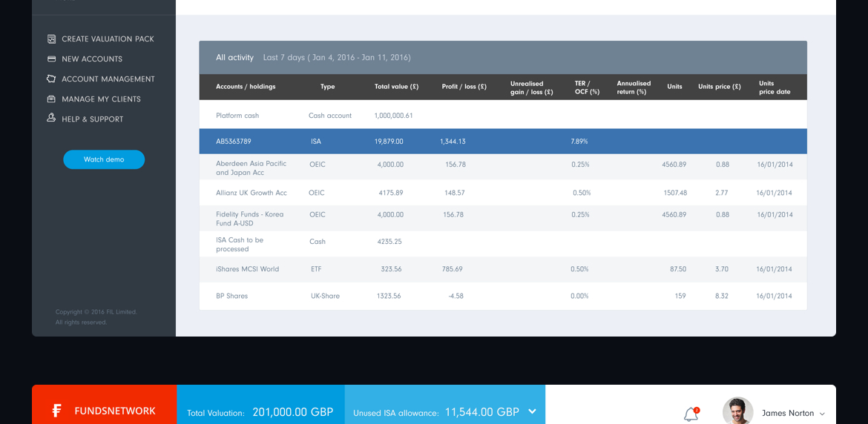Open the James Norton user menu chevron

[822, 414]
